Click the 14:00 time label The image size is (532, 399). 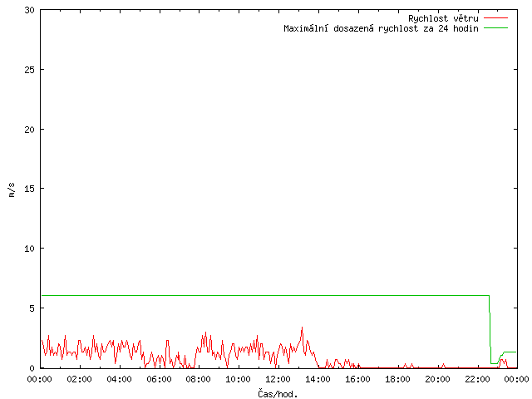pos(318,379)
